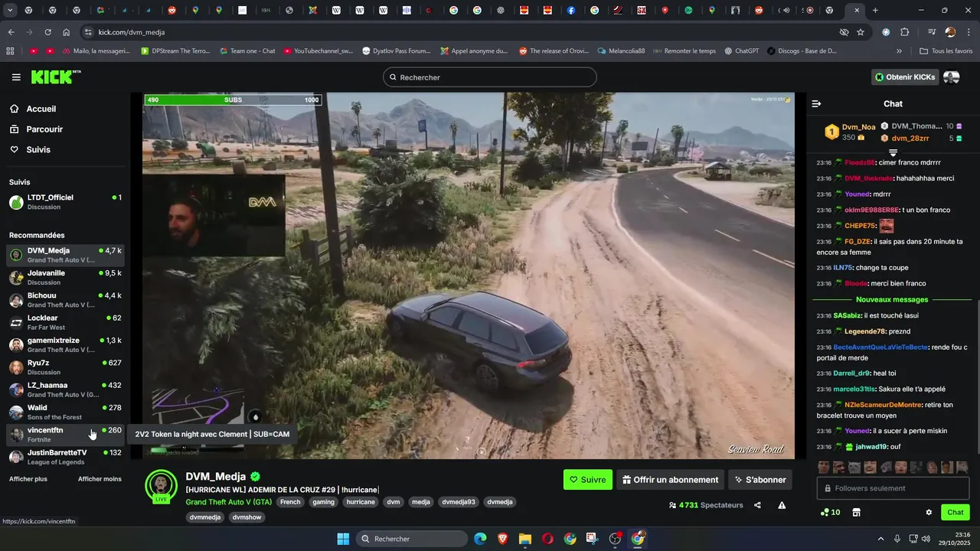Open Jolavanille recommended channel
Viewport: 980px width, 551px height.
(x=65, y=278)
